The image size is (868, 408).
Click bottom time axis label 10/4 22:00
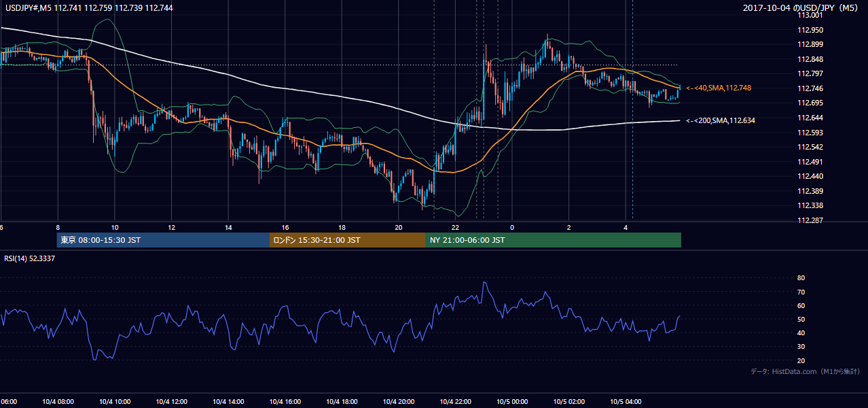[x=455, y=402]
